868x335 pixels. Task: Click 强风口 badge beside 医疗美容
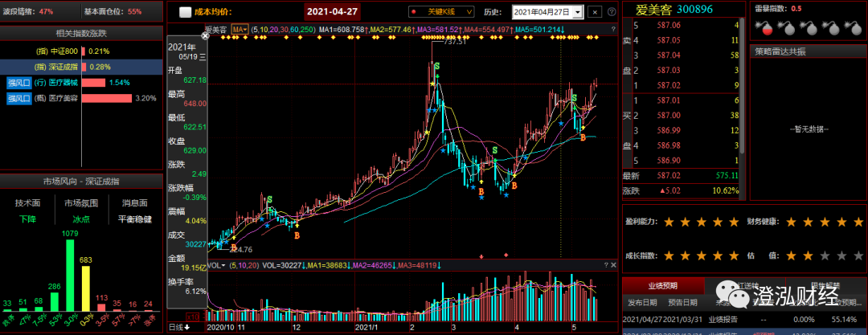(x=18, y=99)
